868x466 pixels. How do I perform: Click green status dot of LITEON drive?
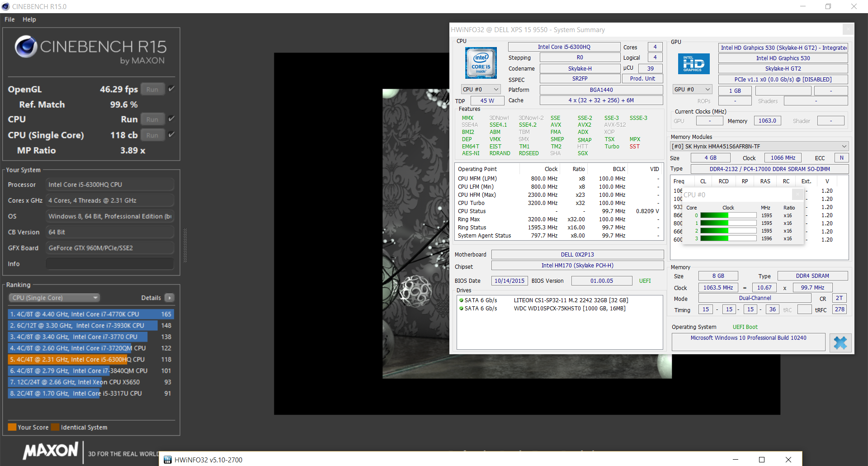coord(461,300)
